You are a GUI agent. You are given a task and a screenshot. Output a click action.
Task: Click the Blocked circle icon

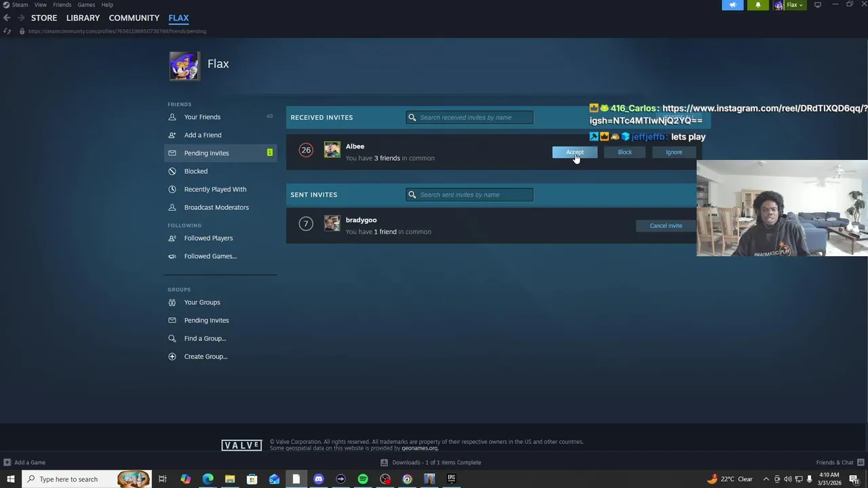point(172,171)
